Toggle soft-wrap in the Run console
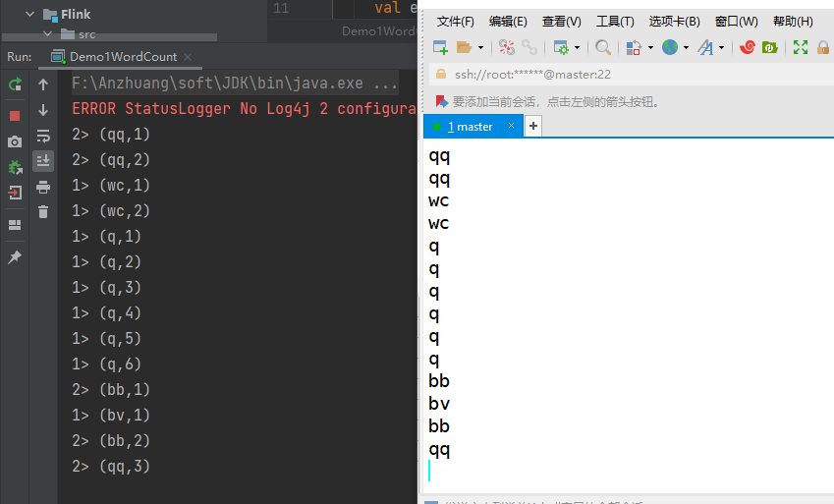This screenshot has height=504, width=834. point(43,136)
